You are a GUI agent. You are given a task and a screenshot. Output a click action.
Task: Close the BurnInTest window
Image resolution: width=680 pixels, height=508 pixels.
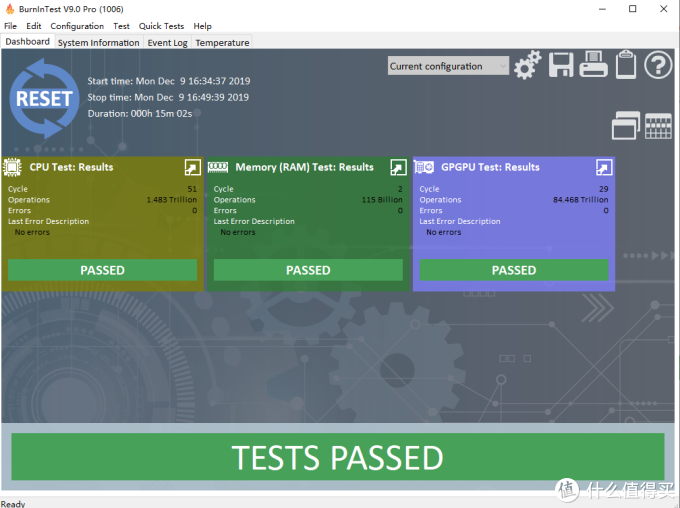(664, 9)
